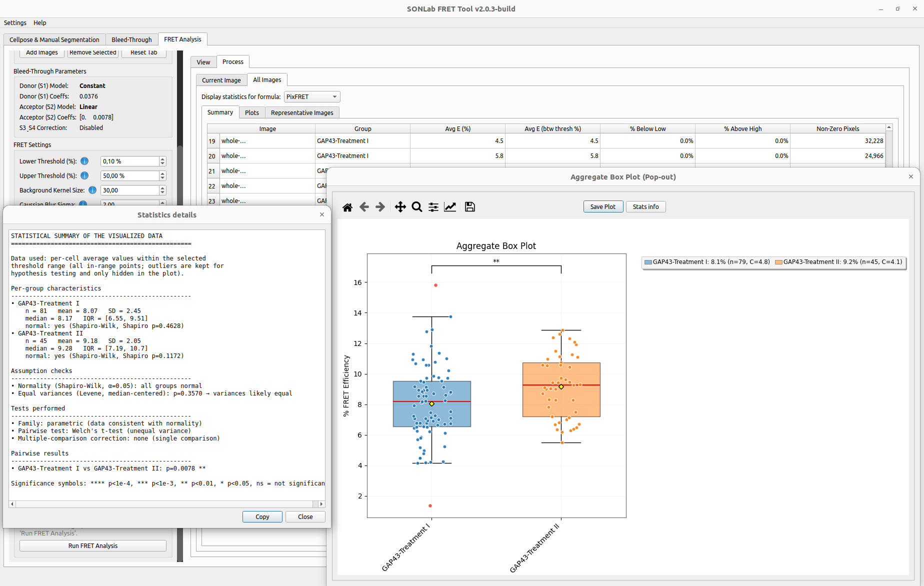
Task: Click the Stats info button
Action: click(645, 206)
